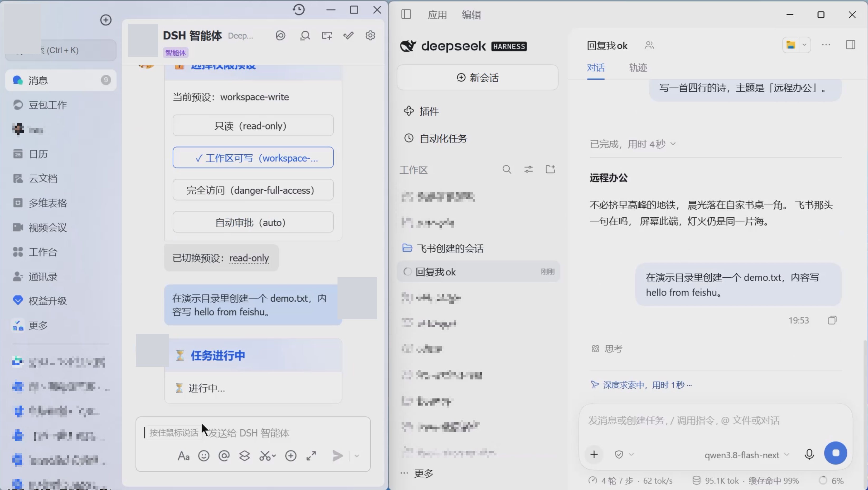Viewport: 868px width, 490px height.
Task: Send the message with the paper plane icon
Action: click(x=337, y=456)
